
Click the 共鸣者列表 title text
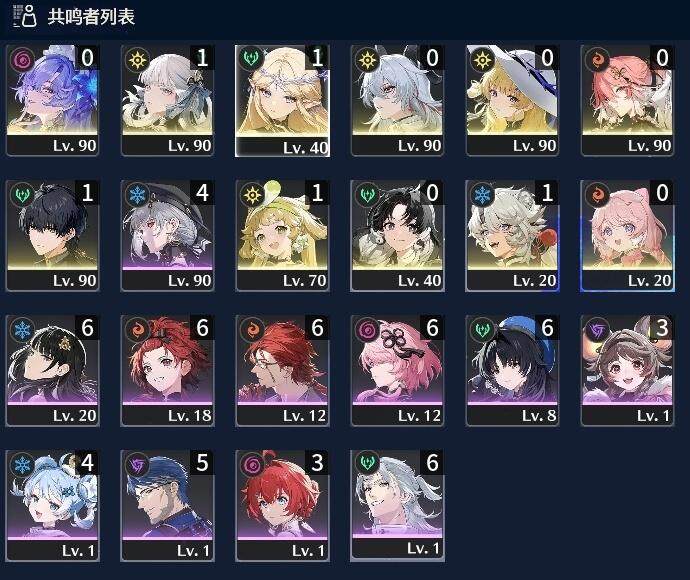tap(91, 17)
